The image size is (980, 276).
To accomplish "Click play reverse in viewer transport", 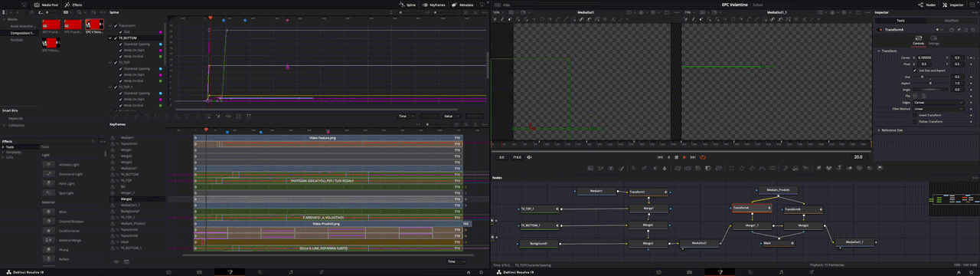I will point(668,157).
